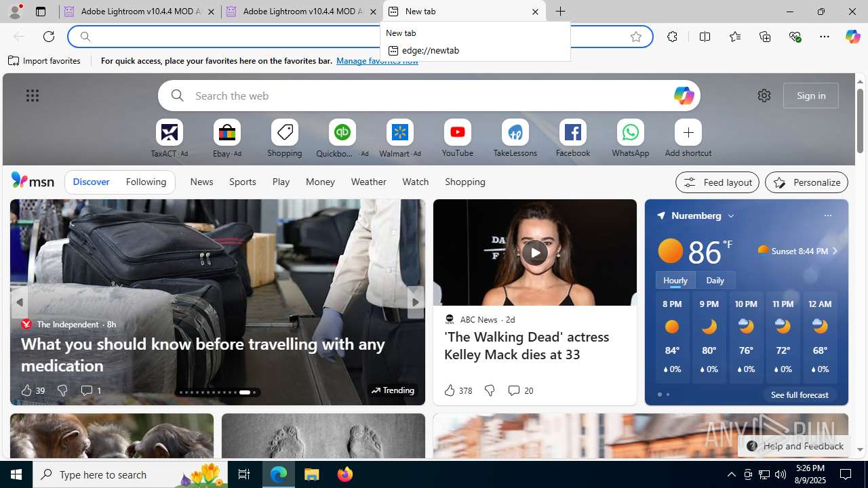
Task: Open weather card more options
Action: (x=827, y=216)
